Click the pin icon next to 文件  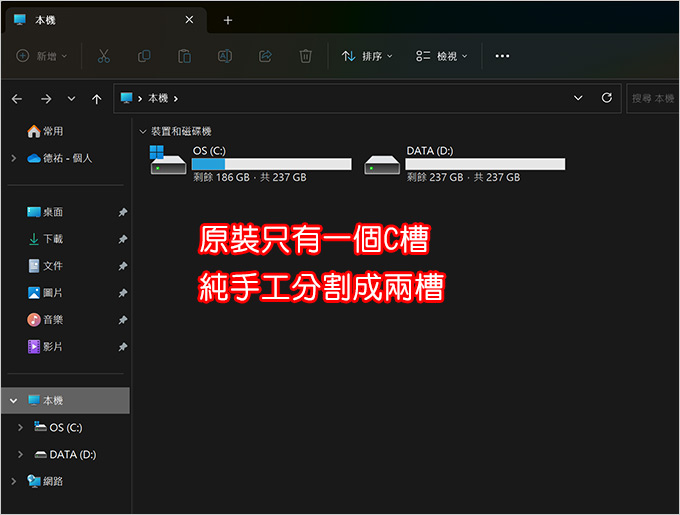pos(123,266)
